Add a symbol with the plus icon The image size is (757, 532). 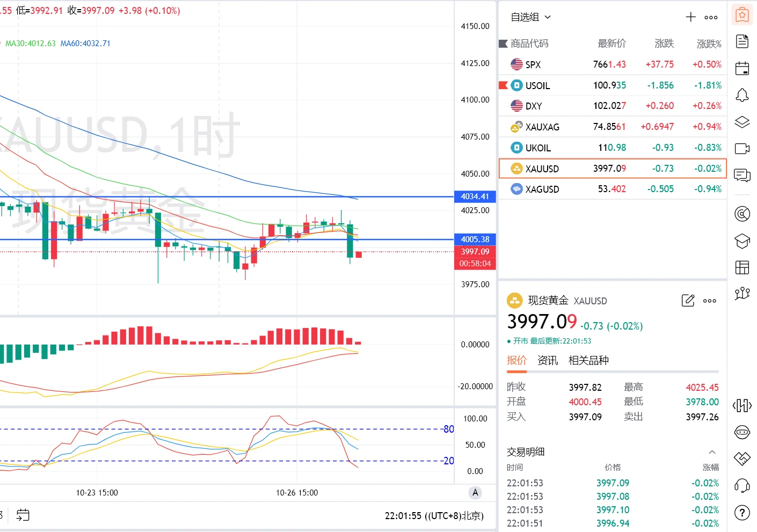point(691,17)
